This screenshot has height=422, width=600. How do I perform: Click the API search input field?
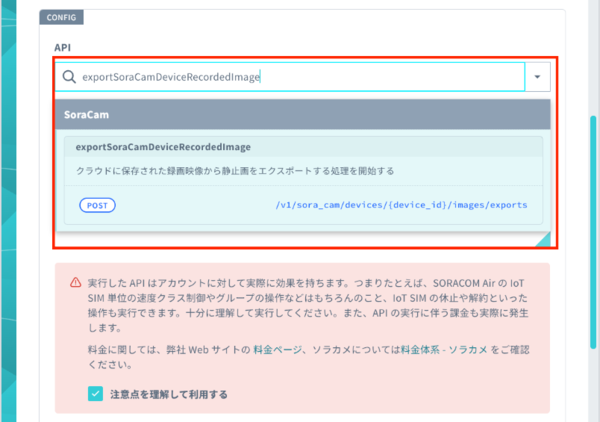point(290,77)
